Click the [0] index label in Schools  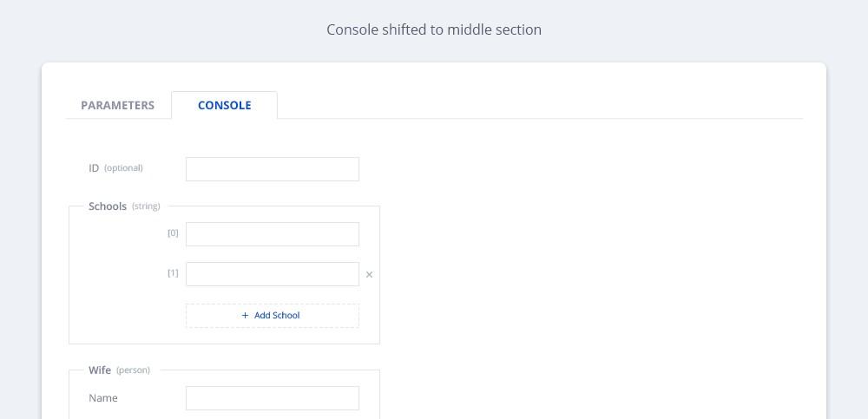tap(174, 233)
